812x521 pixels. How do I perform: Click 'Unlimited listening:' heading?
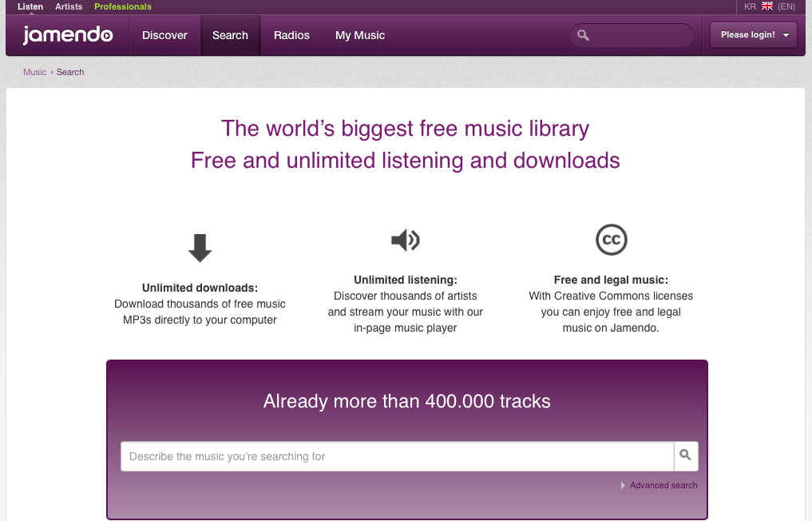(x=406, y=280)
